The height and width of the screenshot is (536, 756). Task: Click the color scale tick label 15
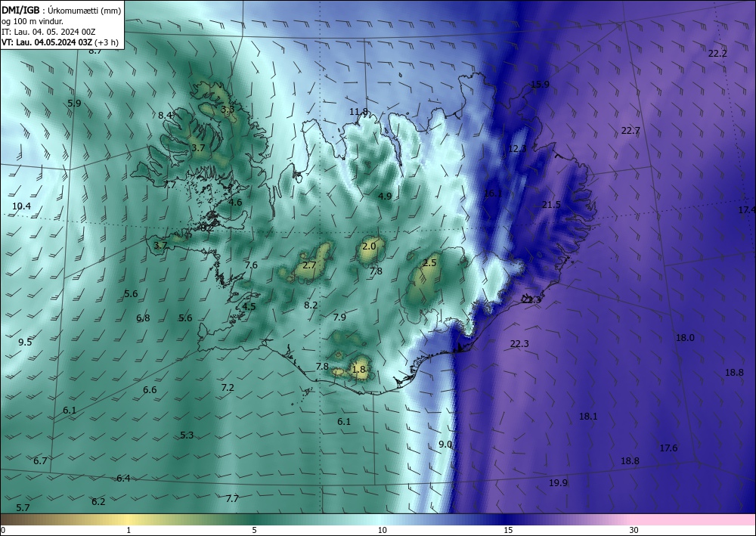coord(508,531)
